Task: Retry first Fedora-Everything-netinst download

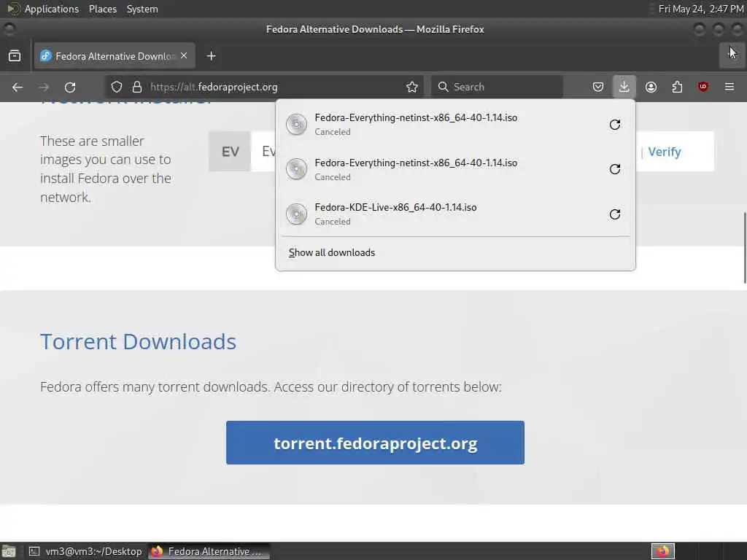Action: pos(615,124)
